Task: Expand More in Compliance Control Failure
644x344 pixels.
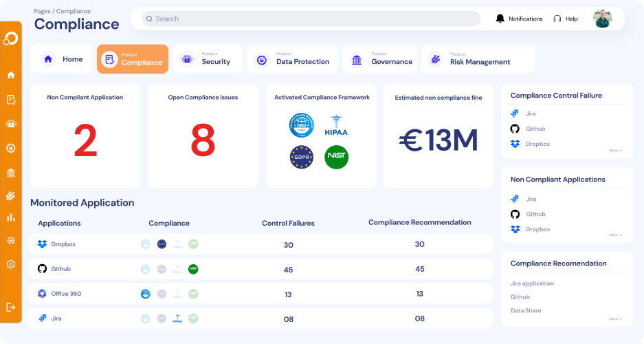Action: 615,151
